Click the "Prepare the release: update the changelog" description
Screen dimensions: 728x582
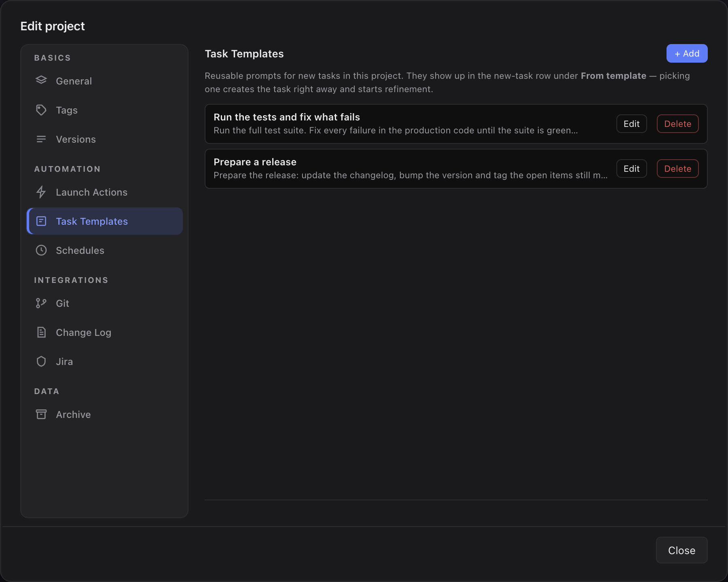tap(411, 175)
